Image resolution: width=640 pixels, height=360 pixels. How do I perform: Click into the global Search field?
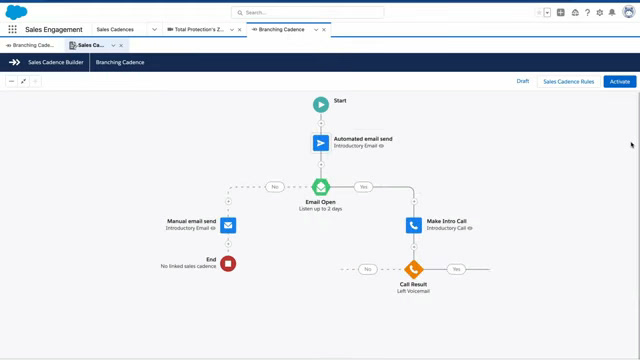tap(307, 13)
